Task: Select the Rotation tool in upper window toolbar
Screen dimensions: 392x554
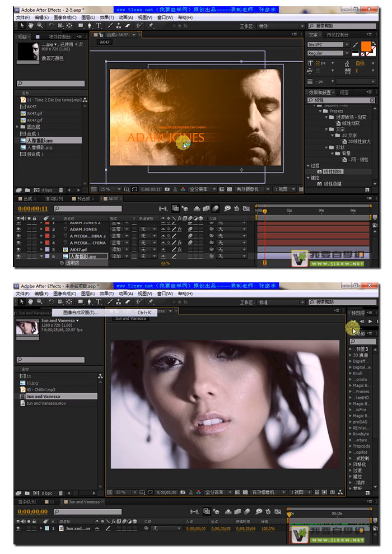Action: click(x=52, y=25)
